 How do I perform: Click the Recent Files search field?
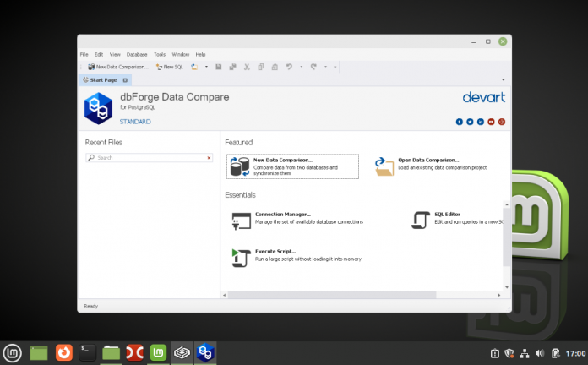[149, 158]
